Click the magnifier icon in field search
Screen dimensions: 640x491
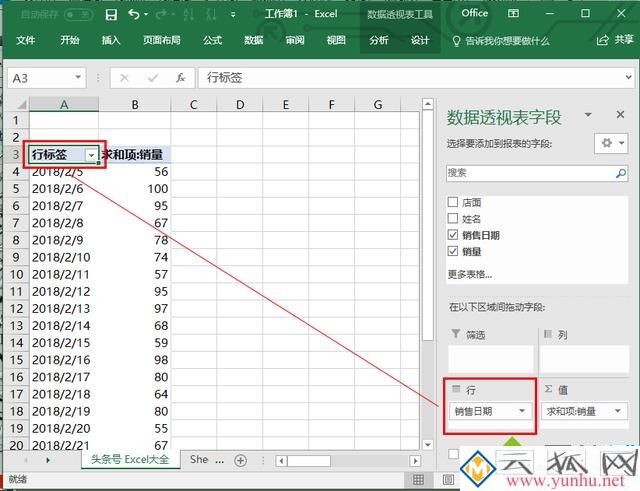point(620,173)
